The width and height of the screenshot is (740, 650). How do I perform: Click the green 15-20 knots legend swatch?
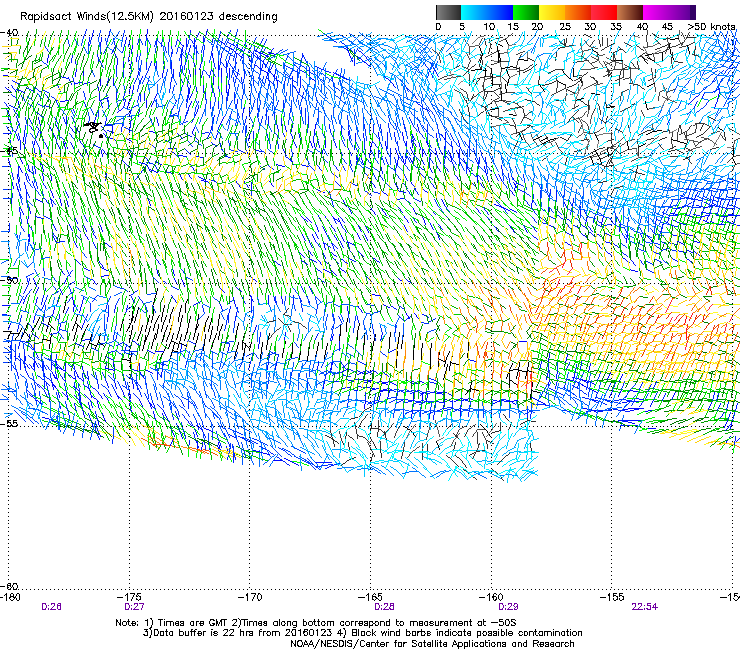tap(526, 12)
